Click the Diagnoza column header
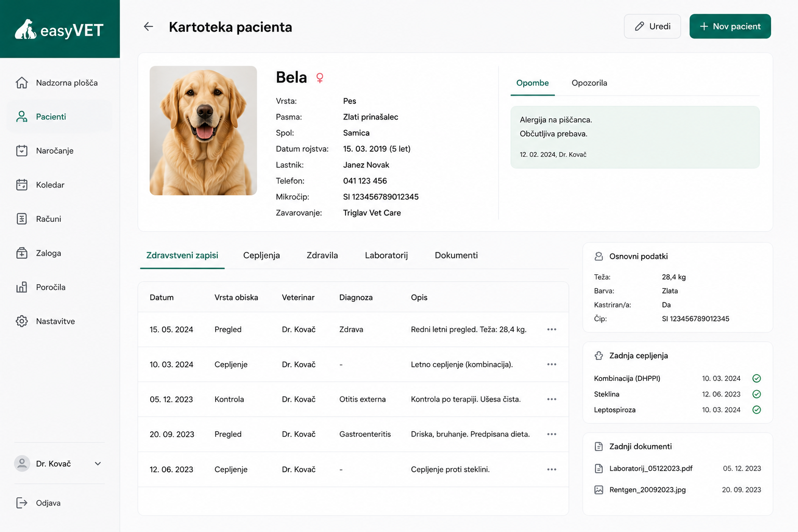798x532 pixels. [x=356, y=298]
